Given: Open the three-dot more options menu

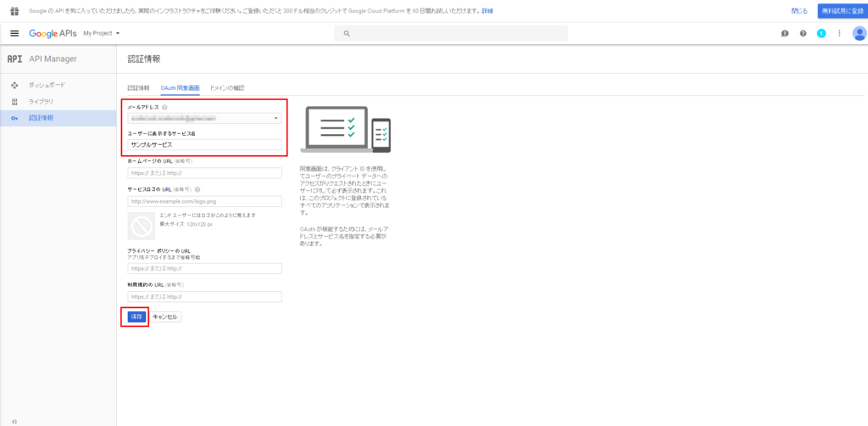Looking at the screenshot, I should (839, 33).
